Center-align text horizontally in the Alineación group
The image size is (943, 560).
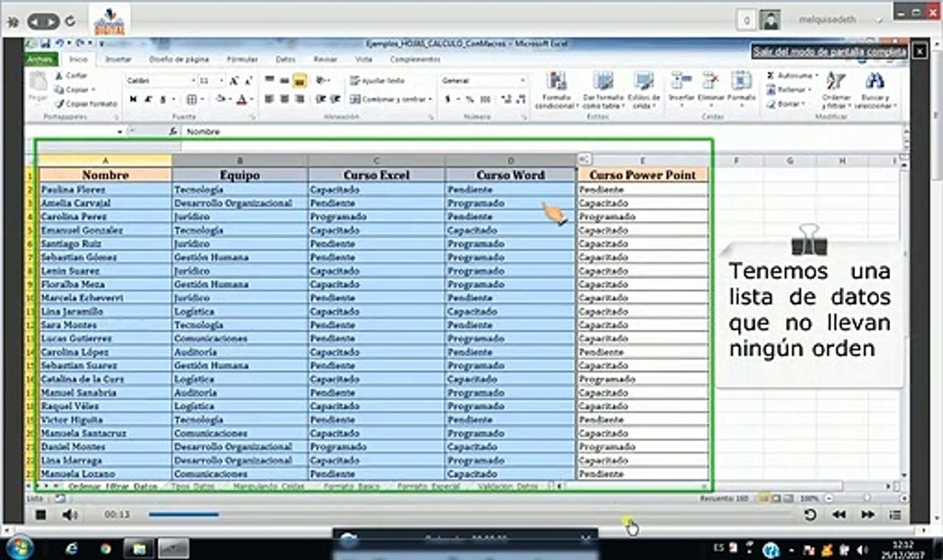click(x=283, y=100)
